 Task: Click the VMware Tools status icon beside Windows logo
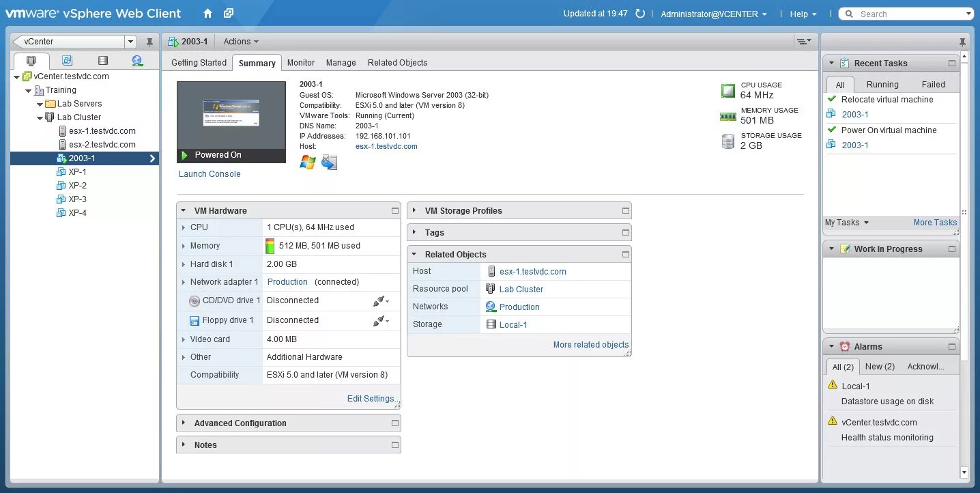[329, 163]
